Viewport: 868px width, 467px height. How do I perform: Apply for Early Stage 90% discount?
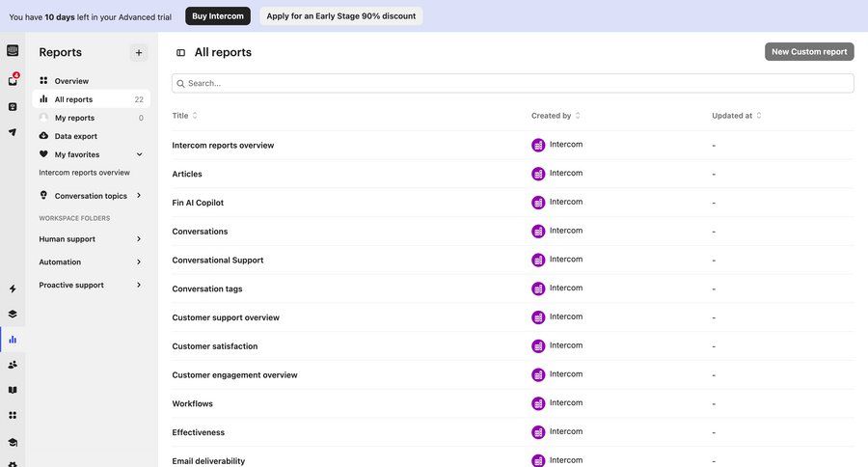click(341, 16)
